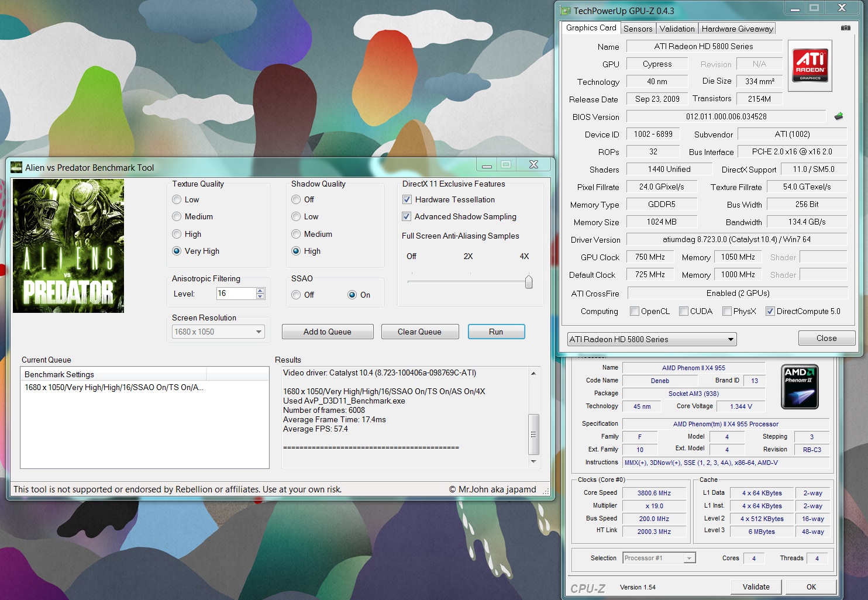Toggle Advanced Shadow Sampling checkbox
Screen dimensions: 868x600
[x=407, y=216]
